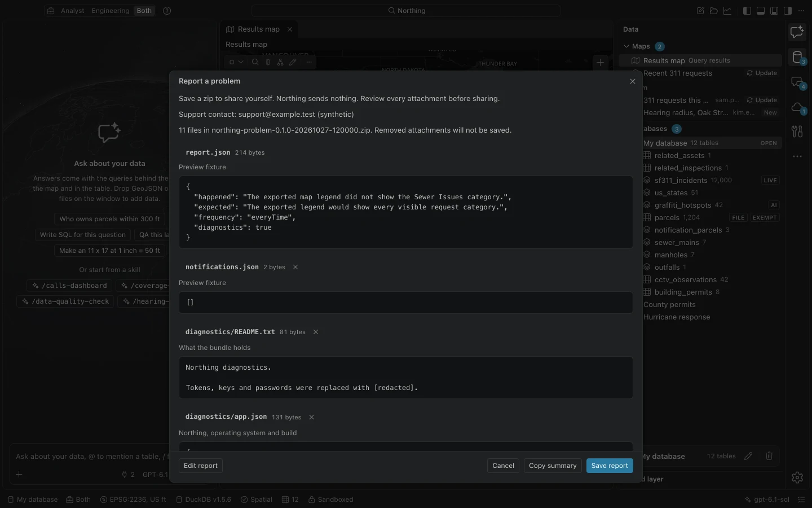Open the database panel in sidebar

pos(797,57)
